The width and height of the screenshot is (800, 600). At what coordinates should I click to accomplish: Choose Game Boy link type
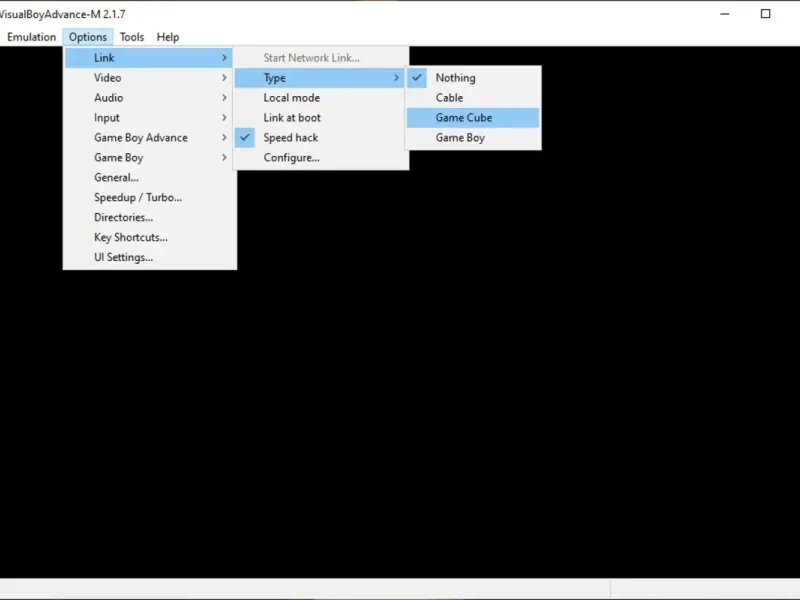tap(473, 137)
